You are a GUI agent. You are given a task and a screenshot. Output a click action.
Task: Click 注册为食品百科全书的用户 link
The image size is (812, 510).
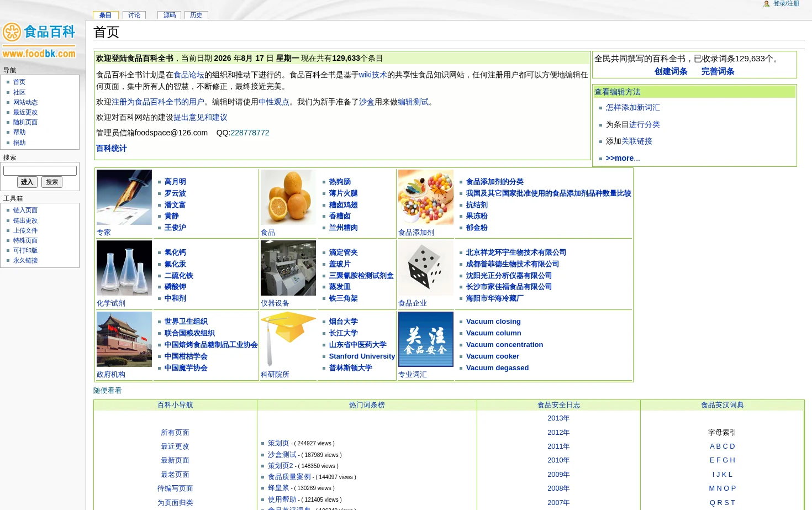click(158, 102)
